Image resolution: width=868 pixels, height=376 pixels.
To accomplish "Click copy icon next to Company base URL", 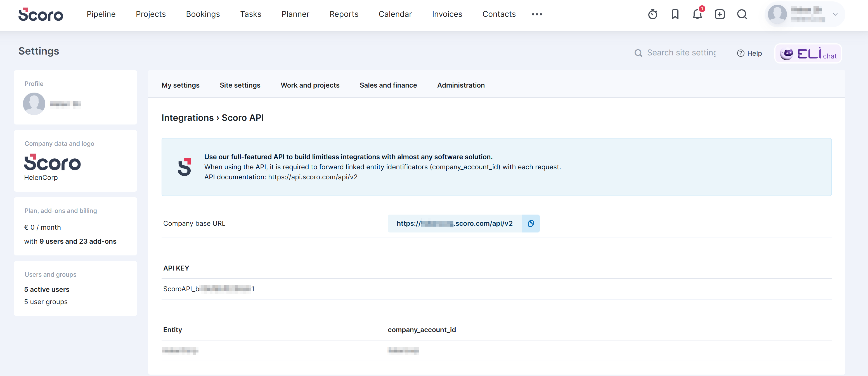I will pos(530,223).
